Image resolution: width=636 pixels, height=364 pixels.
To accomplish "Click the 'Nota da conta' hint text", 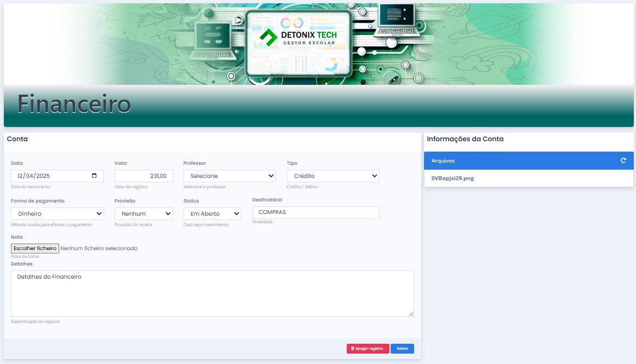I will click(25, 256).
